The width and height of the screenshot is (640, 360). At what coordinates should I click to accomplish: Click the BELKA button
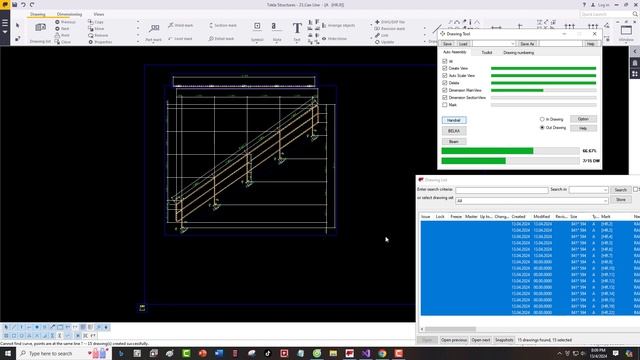(x=454, y=131)
